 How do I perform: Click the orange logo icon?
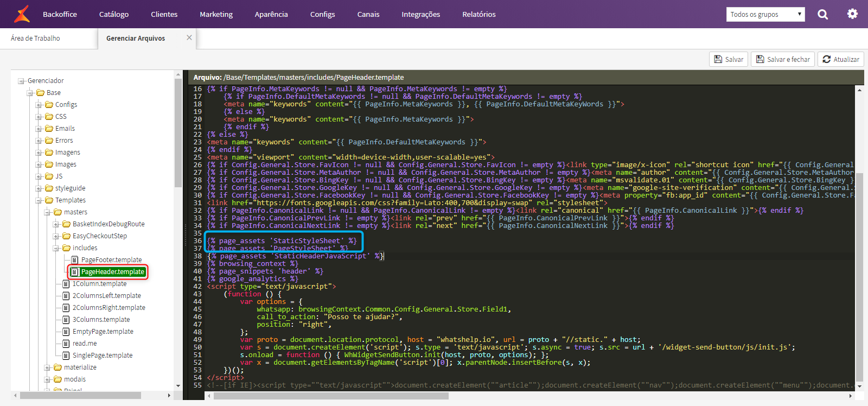(x=22, y=14)
